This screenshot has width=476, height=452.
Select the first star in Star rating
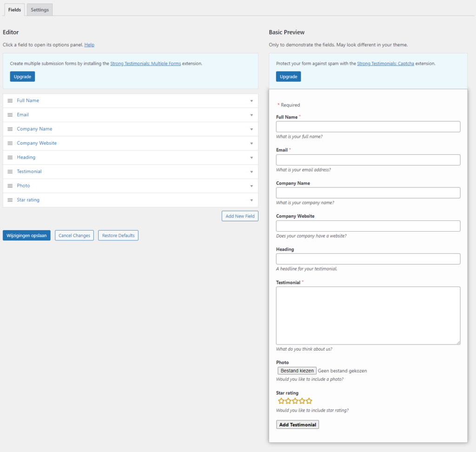tap(281, 401)
